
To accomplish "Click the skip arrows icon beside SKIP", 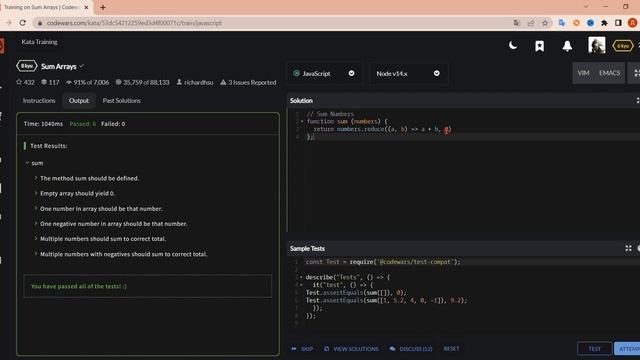I will point(294,349).
